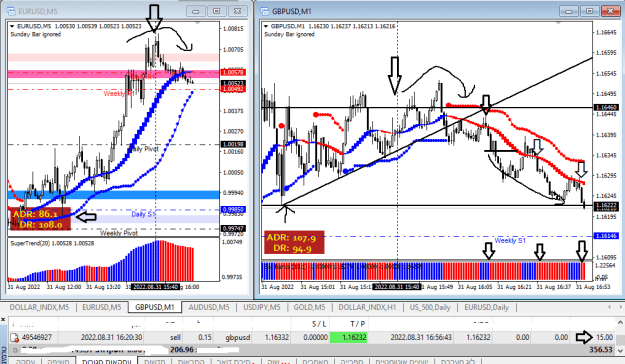Click the SuperTrend(20) indicator label
Viewport: 625px width, 364px height.
point(52,243)
